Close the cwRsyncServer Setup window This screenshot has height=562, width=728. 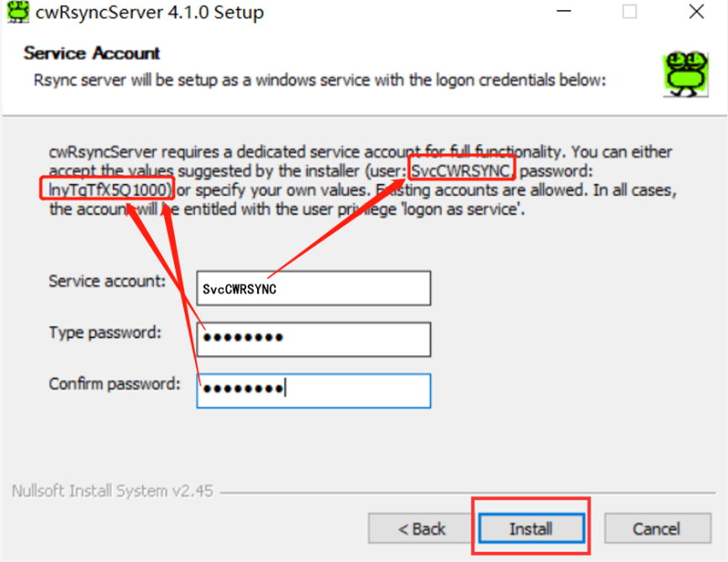tap(696, 12)
